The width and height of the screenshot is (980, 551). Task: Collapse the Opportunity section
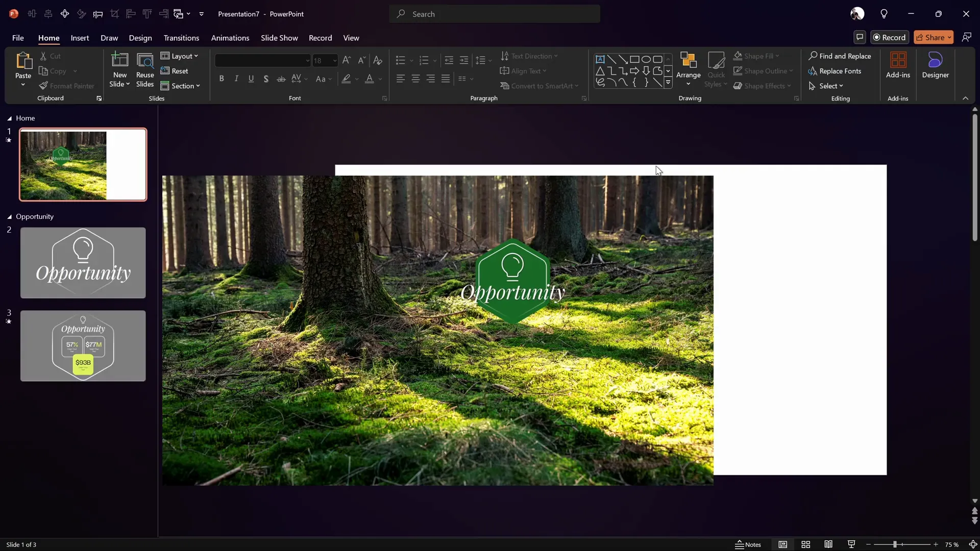pyautogui.click(x=9, y=217)
